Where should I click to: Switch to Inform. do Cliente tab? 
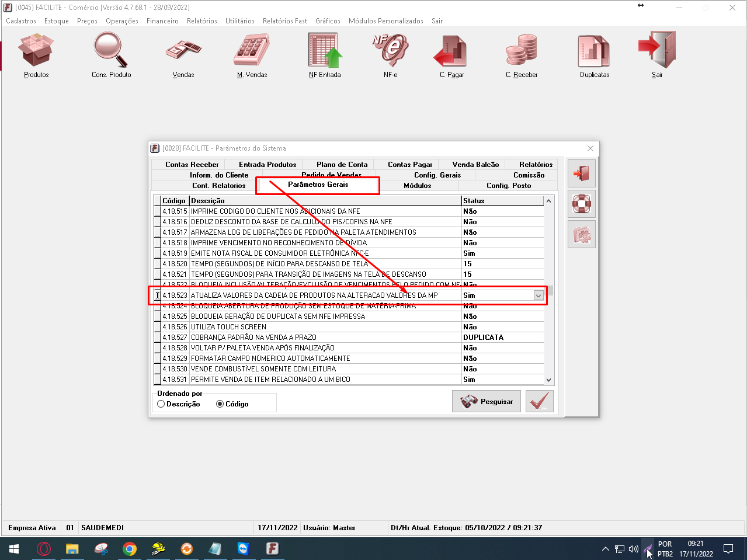coord(219,175)
